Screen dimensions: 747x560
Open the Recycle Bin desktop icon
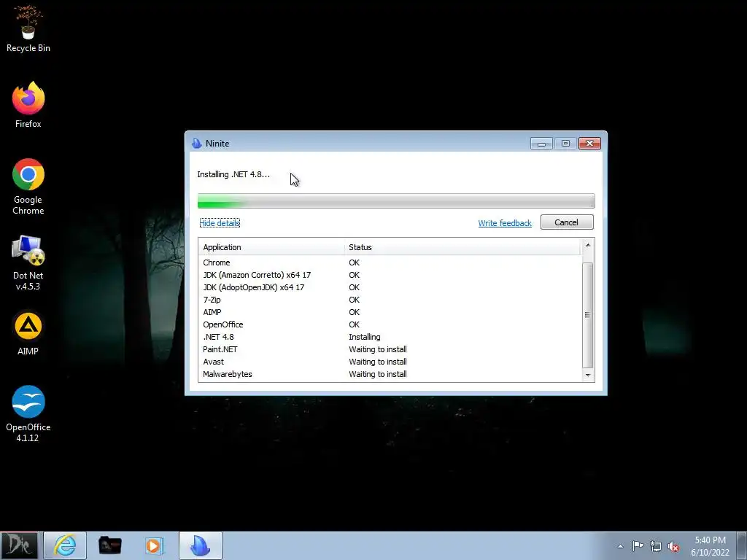click(28, 29)
